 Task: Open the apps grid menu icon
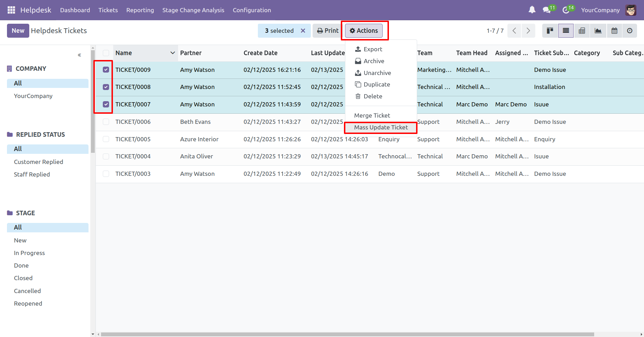click(11, 10)
